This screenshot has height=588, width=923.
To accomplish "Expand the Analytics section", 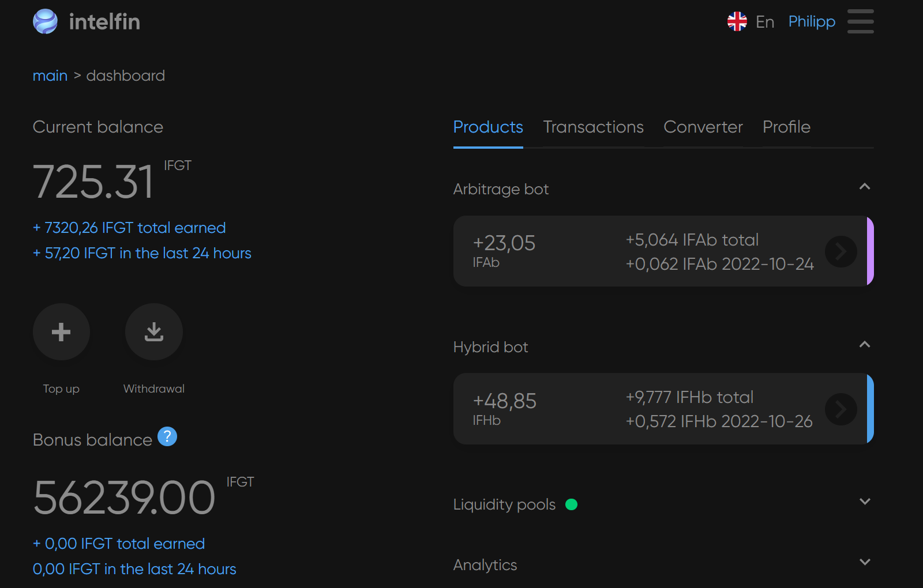I will point(864,562).
